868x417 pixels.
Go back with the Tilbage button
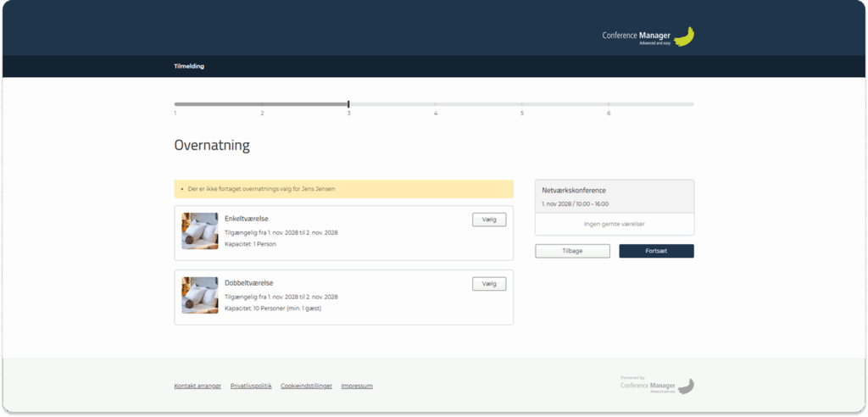(572, 251)
